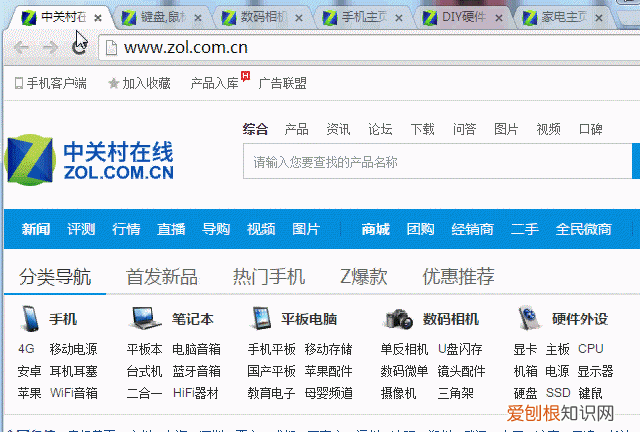Screen dimensions: 640x432
Task: Open 经销商 in the blue nav bar
Action: pos(472,229)
